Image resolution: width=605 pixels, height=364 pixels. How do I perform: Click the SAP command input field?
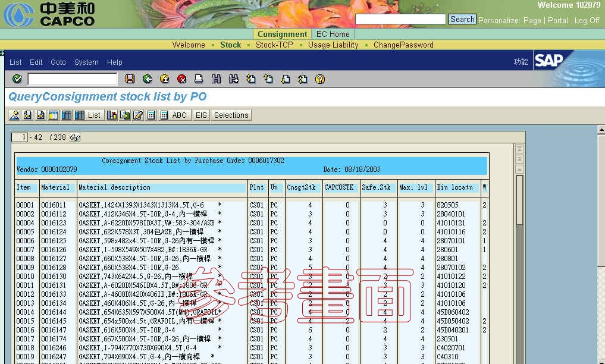pyautogui.click(x=72, y=79)
